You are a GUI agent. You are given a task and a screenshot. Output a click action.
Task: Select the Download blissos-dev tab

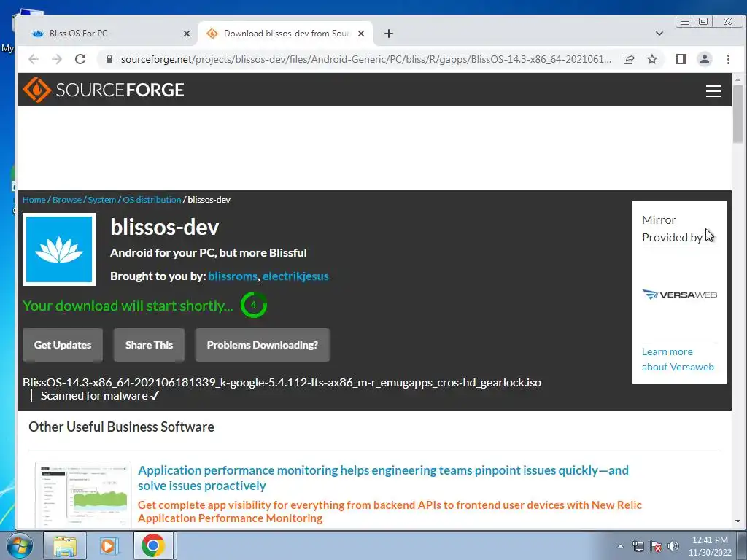tap(285, 34)
